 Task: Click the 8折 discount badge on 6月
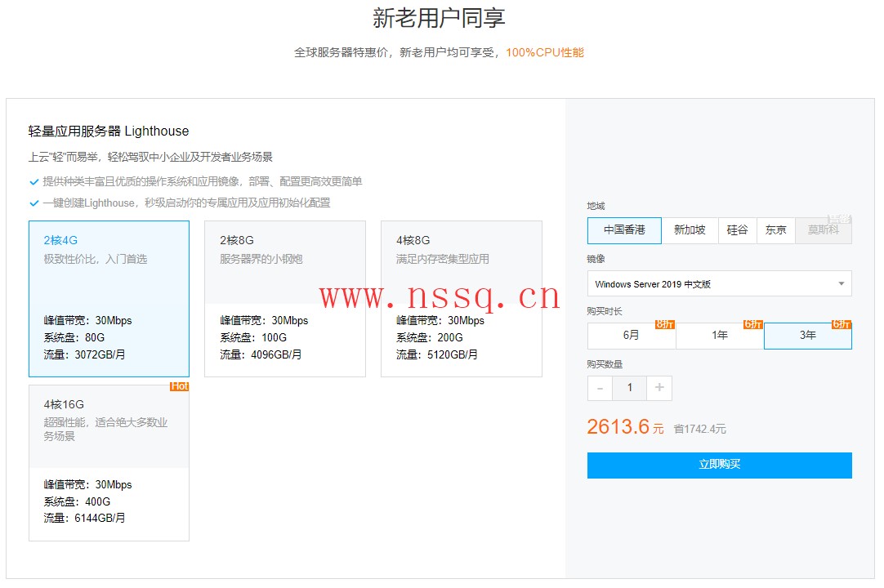665,324
